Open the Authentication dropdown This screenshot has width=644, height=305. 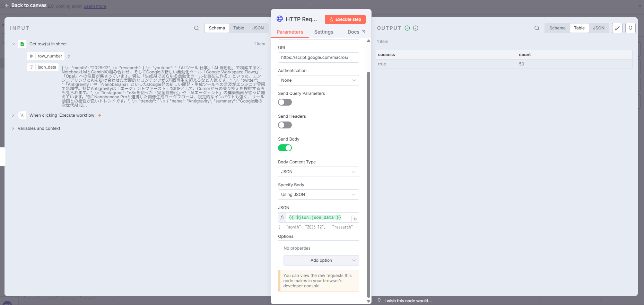(x=318, y=80)
